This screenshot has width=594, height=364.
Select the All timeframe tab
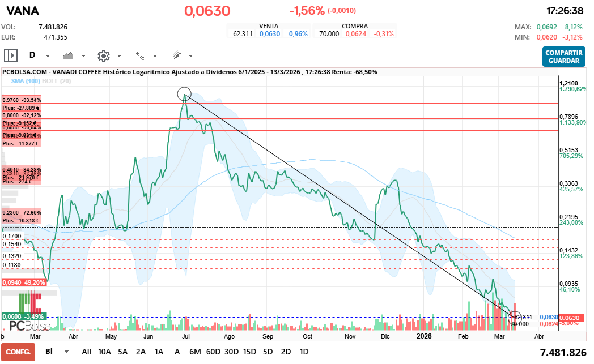coord(86,352)
